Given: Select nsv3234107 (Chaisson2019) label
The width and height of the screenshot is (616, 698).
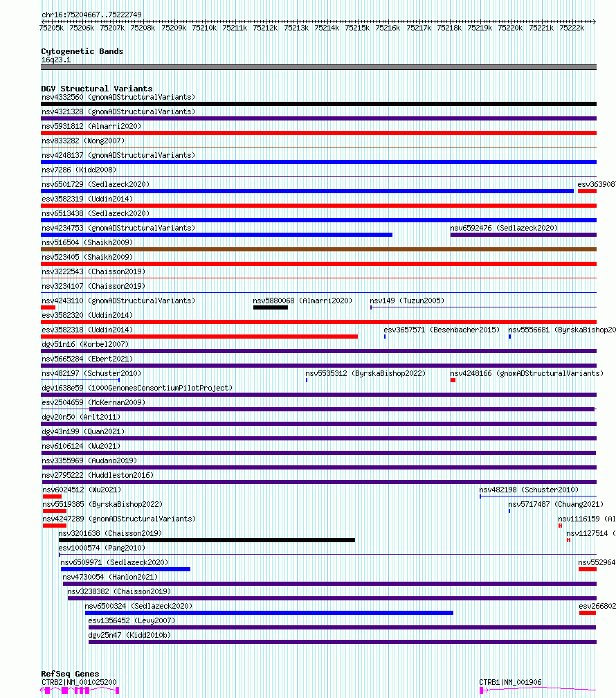Looking at the screenshot, I should click(93, 286).
